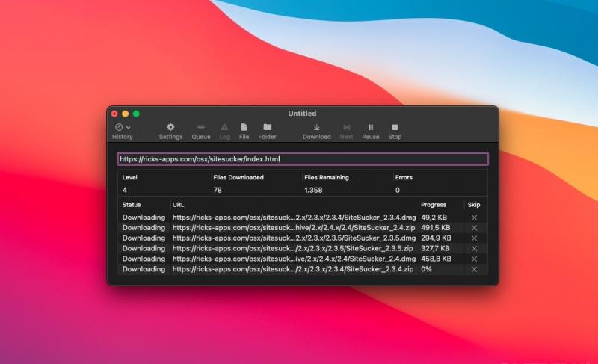Click the 49,2 KB progress value
598x364 pixels.
(434, 218)
